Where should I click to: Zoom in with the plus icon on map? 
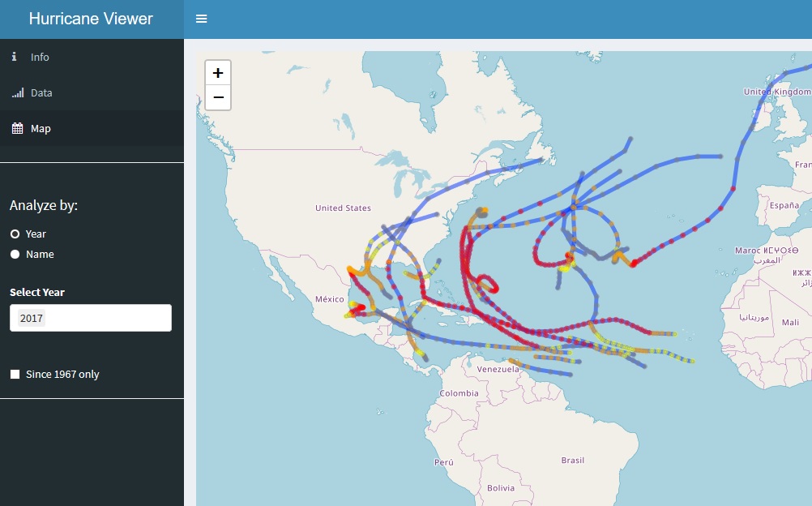[217, 72]
